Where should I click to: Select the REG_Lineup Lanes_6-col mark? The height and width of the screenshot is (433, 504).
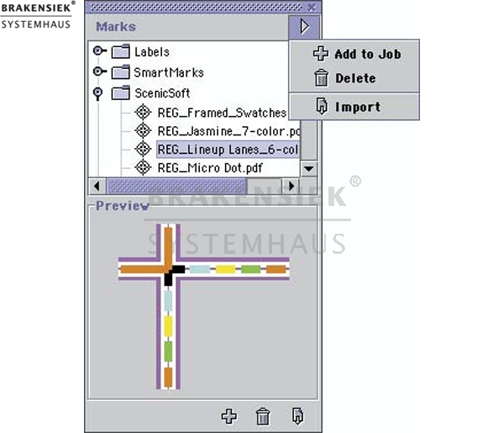click(228, 150)
